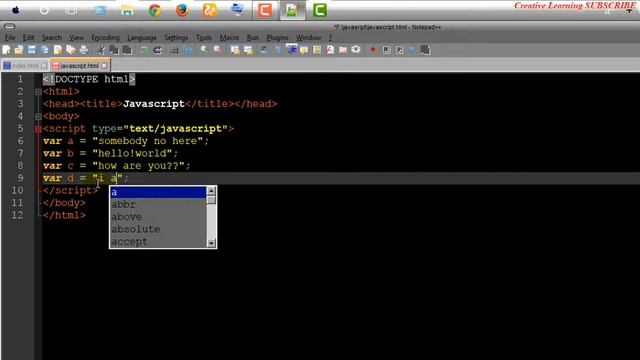Open the Tools menu
640x360 pixels.
pyautogui.click(x=204, y=38)
